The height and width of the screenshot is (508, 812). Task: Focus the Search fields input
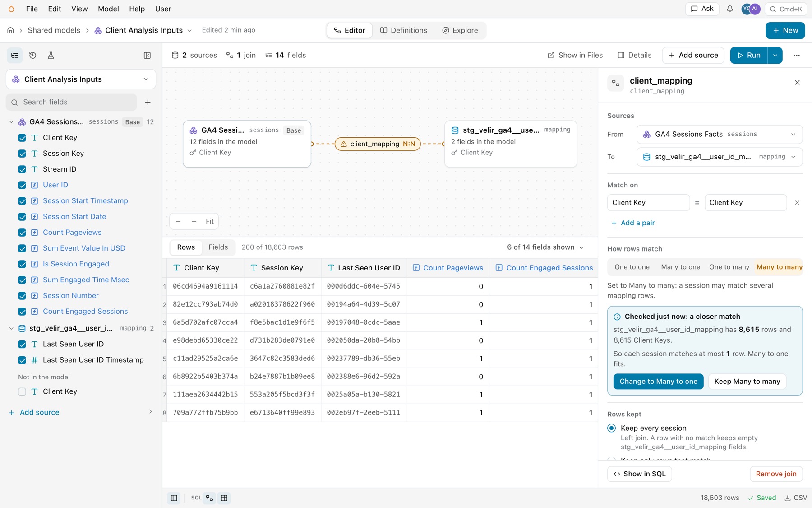coord(72,102)
